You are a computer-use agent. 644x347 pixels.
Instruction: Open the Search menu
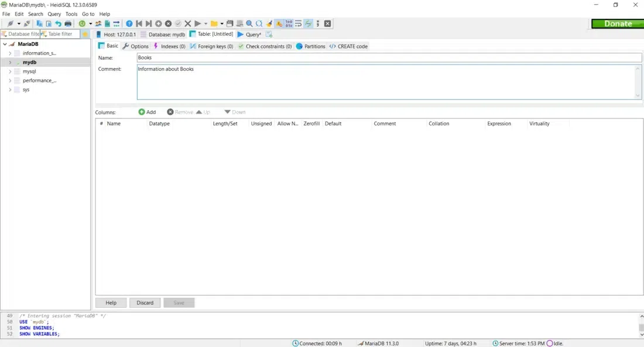35,14
